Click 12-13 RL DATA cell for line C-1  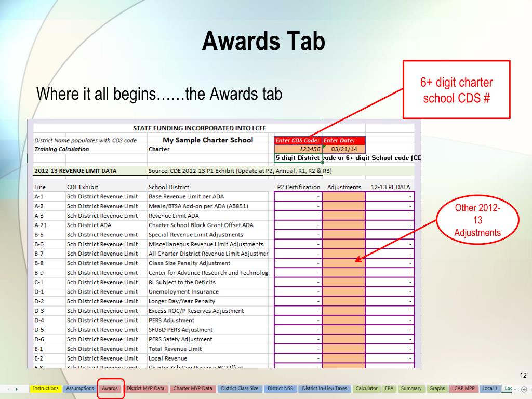(390, 282)
